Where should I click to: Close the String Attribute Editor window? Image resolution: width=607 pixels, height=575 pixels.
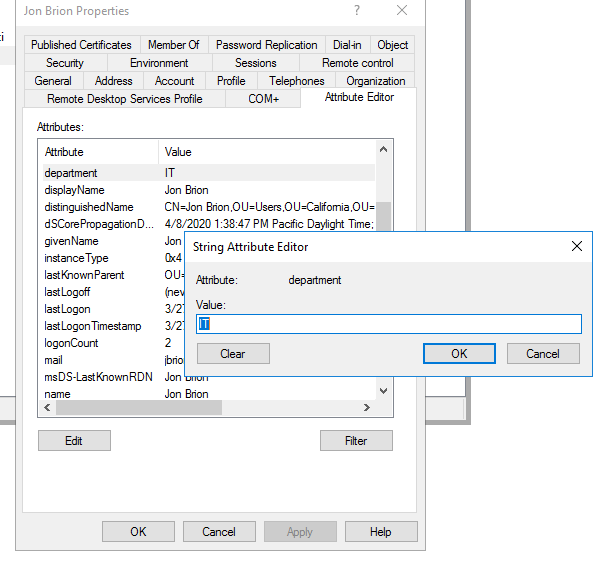point(576,247)
